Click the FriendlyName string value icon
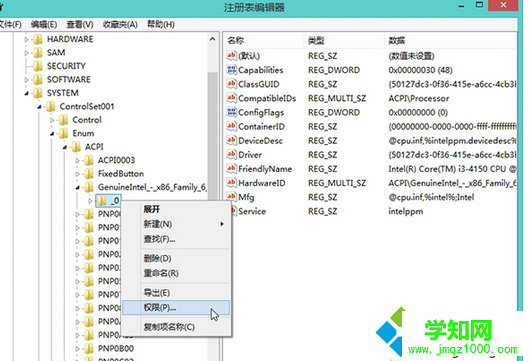Image resolution: width=529 pixels, height=361 pixels. point(231,169)
